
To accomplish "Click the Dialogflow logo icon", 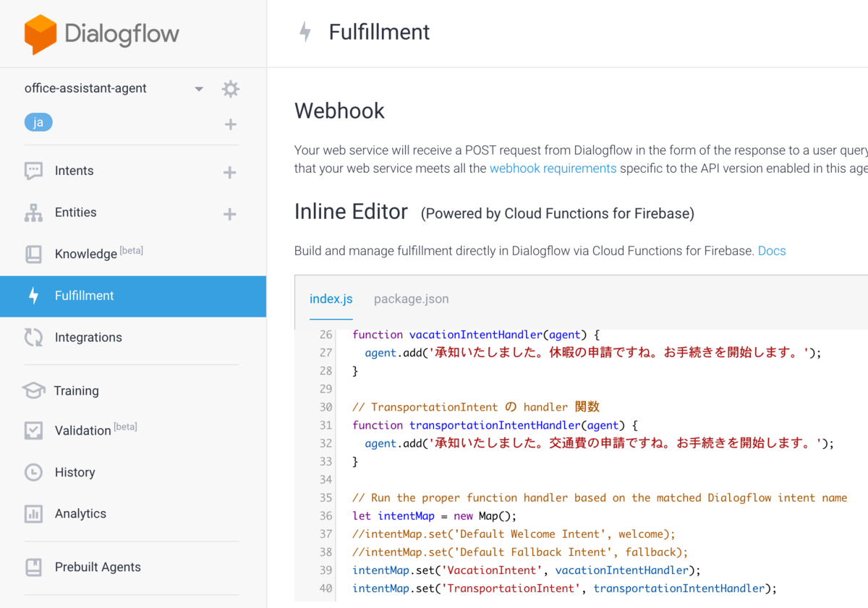I will [x=40, y=34].
